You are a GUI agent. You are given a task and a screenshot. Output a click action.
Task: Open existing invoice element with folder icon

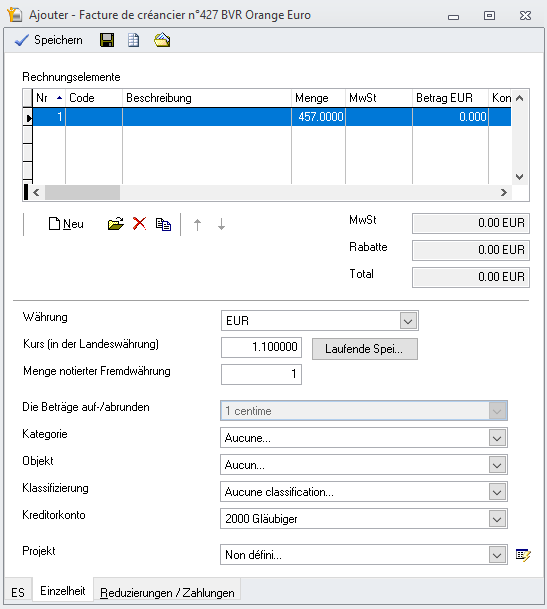115,224
